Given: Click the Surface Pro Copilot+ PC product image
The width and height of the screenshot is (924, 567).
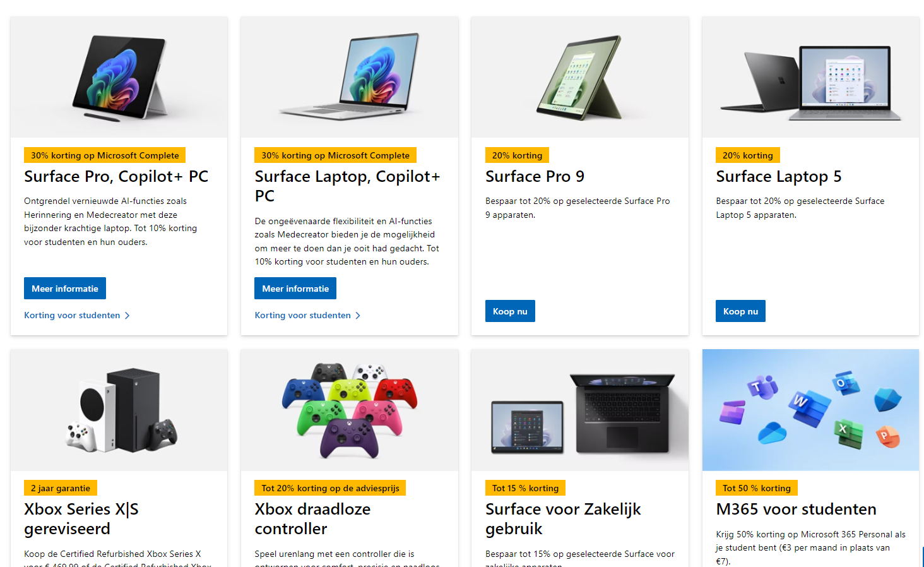Looking at the screenshot, I should [119, 77].
